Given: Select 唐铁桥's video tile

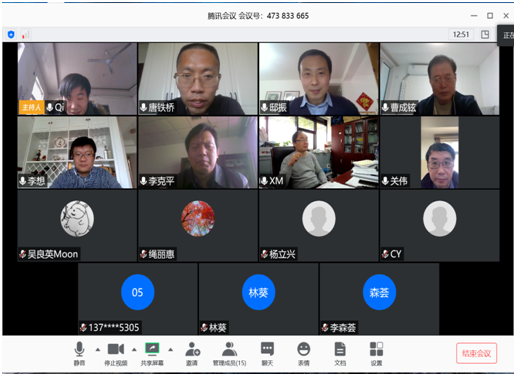Looking at the screenshot, I should (x=198, y=79).
